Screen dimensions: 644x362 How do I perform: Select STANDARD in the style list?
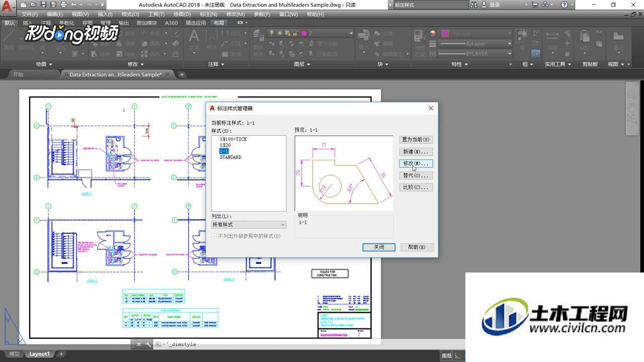click(230, 157)
